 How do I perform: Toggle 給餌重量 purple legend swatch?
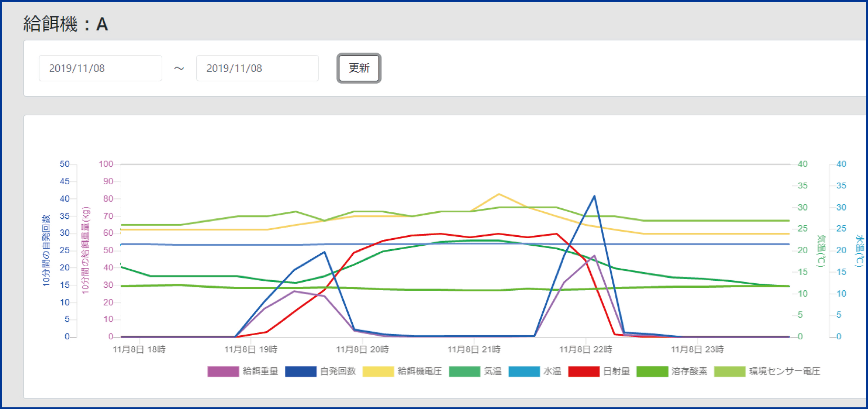[223, 371]
